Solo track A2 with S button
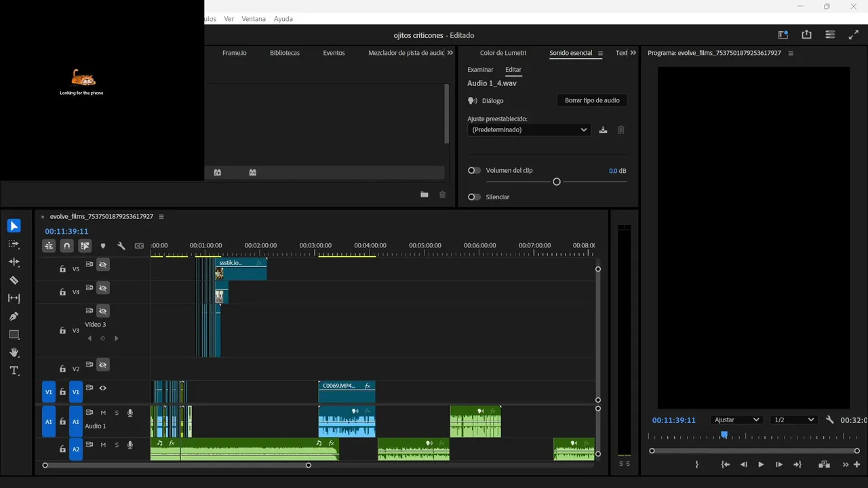 [x=117, y=445]
